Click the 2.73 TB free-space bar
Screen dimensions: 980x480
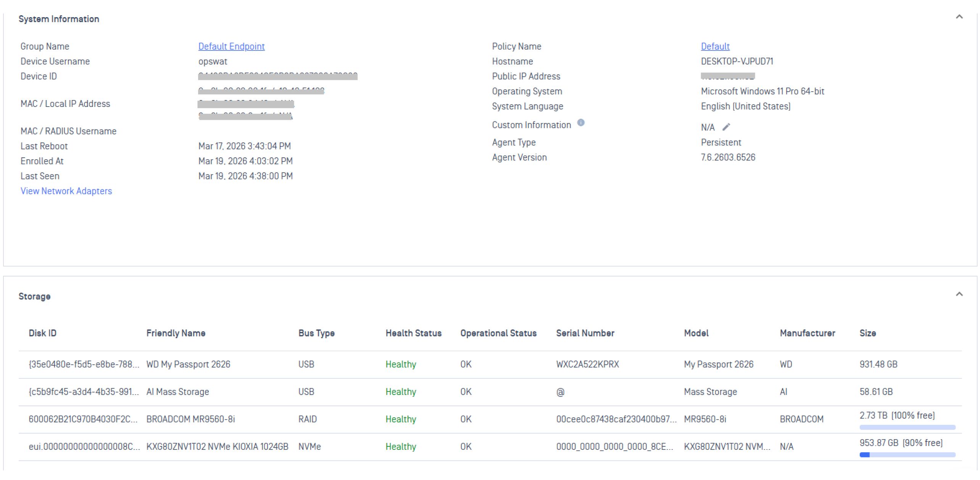[907, 427]
